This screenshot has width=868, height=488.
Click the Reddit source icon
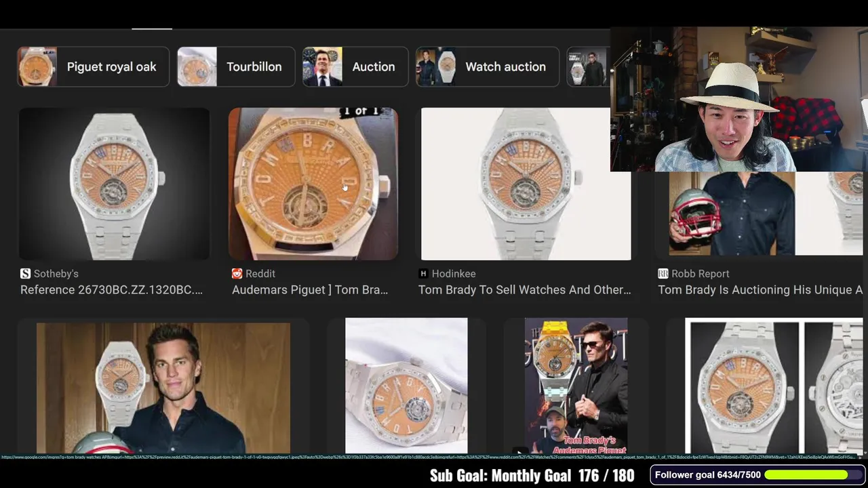coord(237,274)
